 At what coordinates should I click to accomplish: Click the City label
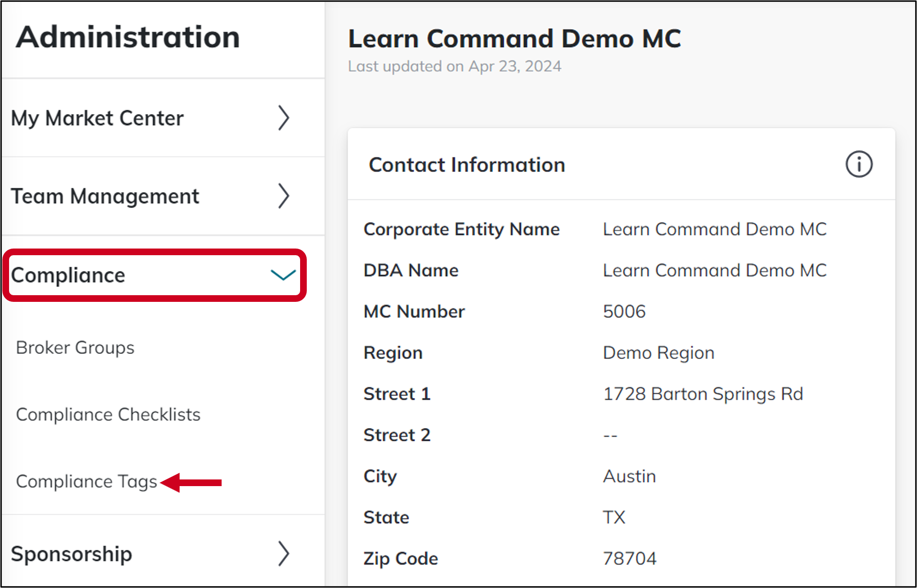click(380, 477)
